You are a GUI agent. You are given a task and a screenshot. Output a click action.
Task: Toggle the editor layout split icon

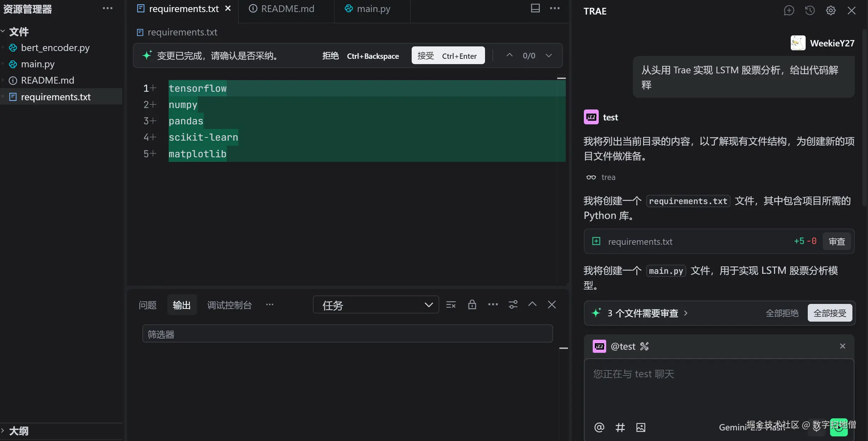coord(535,8)
